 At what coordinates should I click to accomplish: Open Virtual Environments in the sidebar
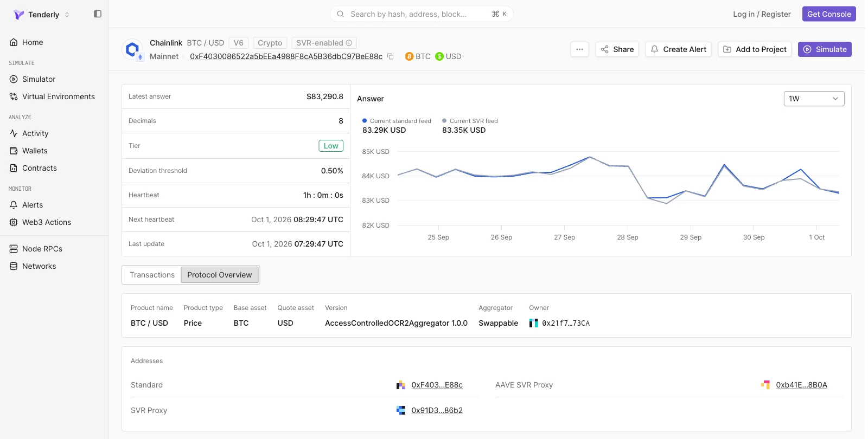(x=58, y=96)
